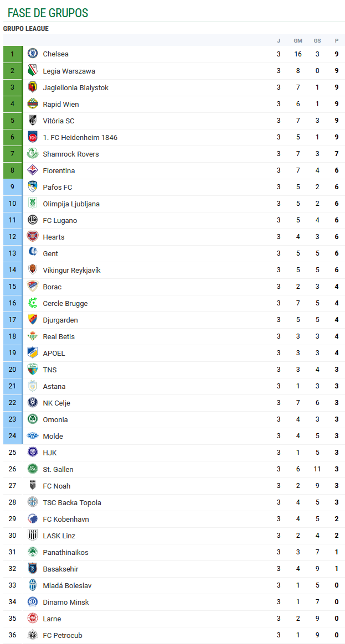
Task: Click the P points column header
Action: 337,40
